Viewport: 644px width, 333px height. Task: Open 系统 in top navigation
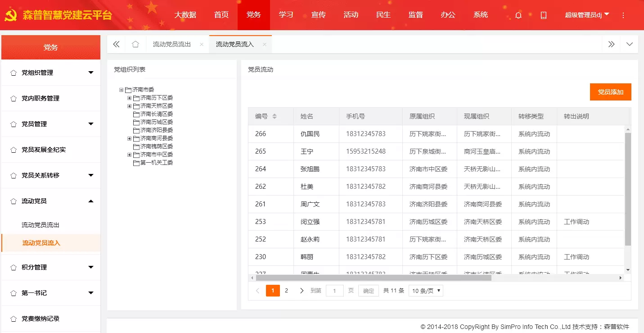pos(481,15)
